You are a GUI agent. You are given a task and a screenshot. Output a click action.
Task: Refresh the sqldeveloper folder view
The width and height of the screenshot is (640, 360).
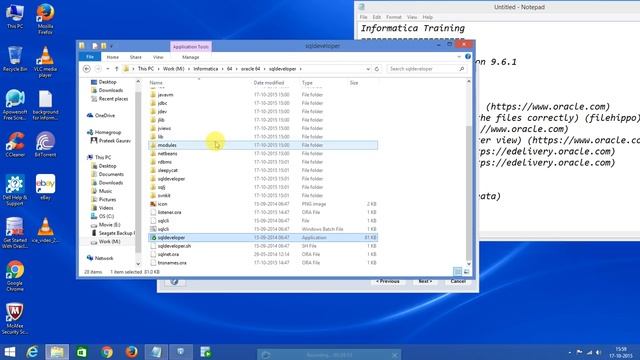click(377, 69)
